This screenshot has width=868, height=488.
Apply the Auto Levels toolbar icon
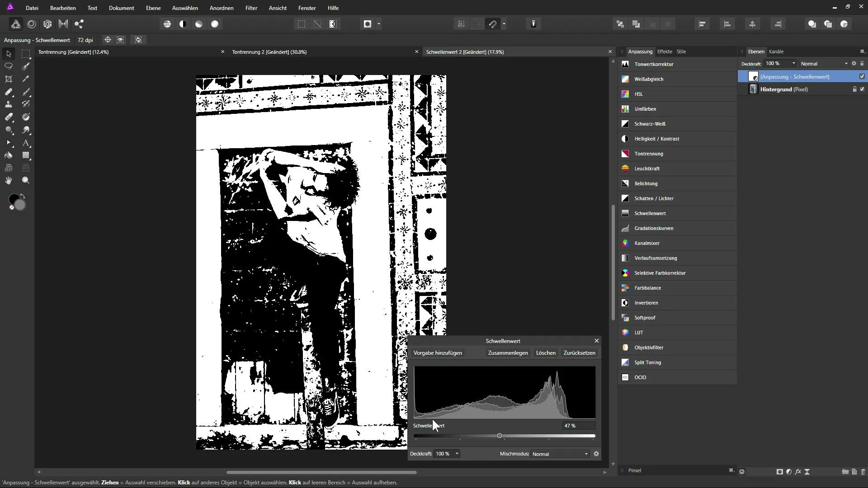point(167,24)
